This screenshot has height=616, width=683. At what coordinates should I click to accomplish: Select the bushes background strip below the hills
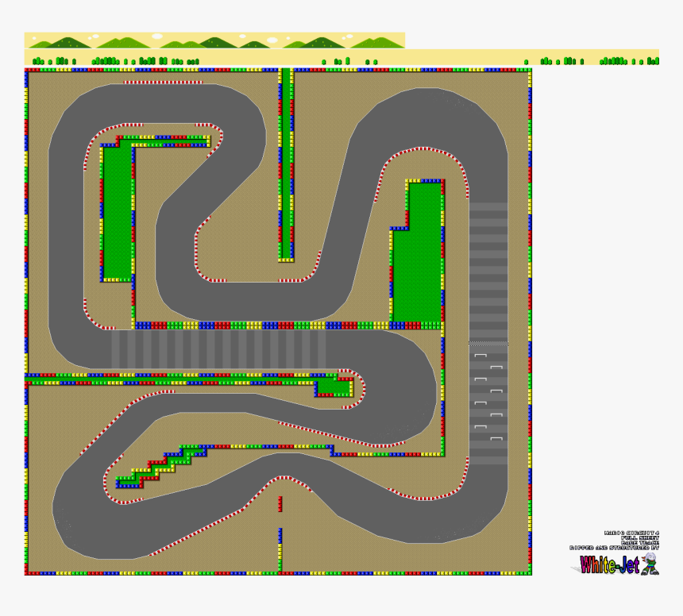[341, 57]
